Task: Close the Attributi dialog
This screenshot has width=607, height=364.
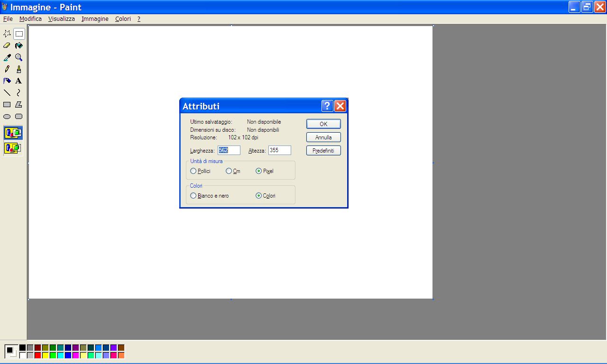Action: coord(340,106)
